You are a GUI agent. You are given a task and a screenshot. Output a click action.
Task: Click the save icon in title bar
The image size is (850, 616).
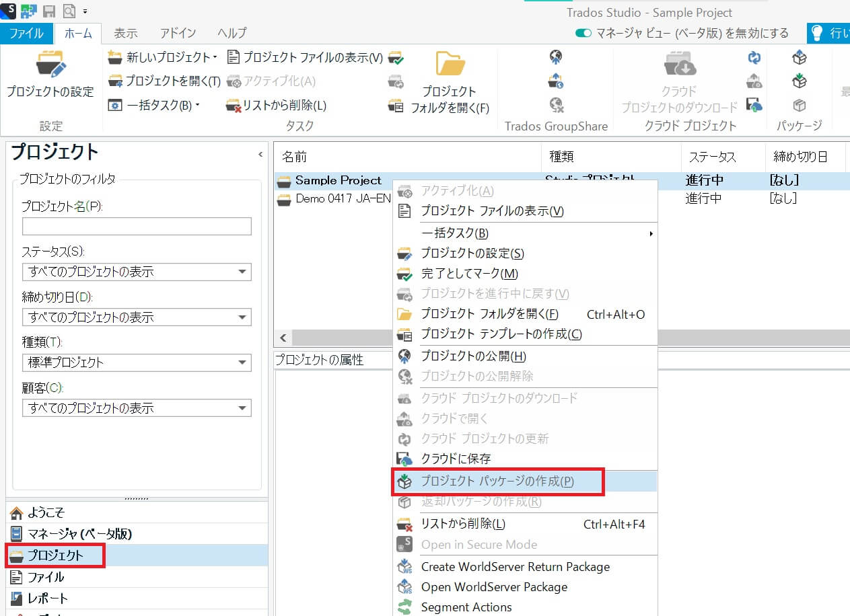point(49,11)
